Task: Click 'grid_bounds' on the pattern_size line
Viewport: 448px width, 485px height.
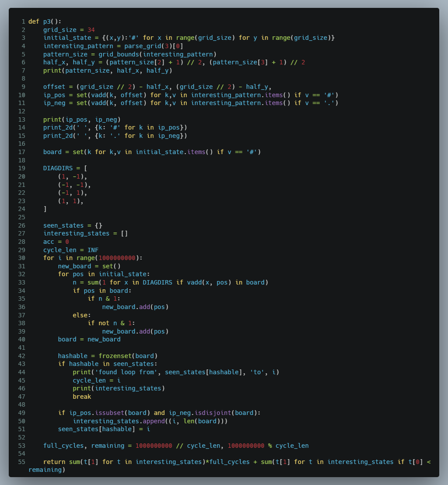Action: coord(119,54)
